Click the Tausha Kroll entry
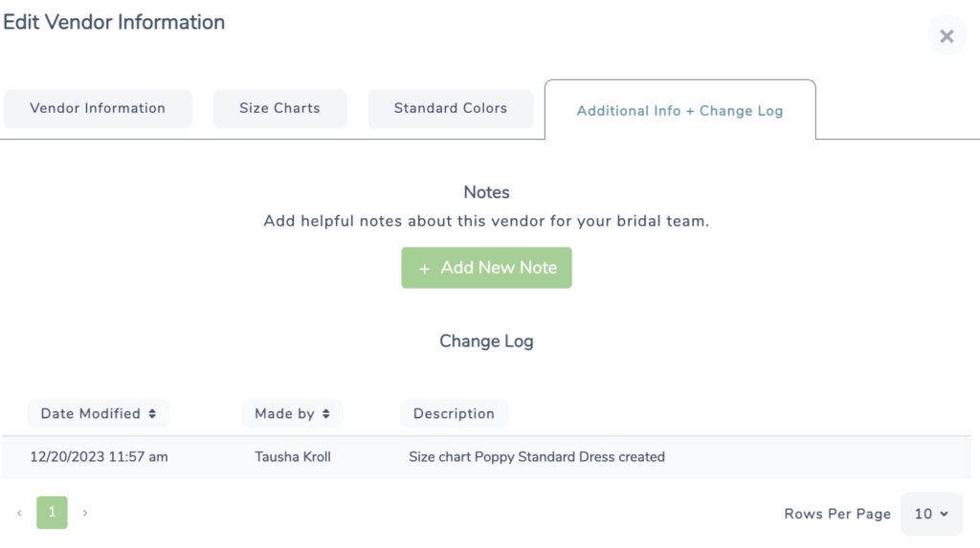Viewport: 980px width, 548px height. [293, 457]
